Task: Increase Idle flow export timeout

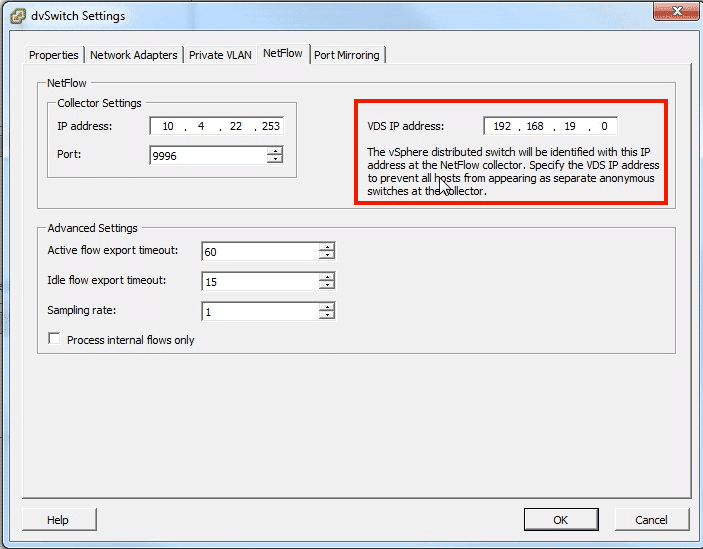Action: 327,277
